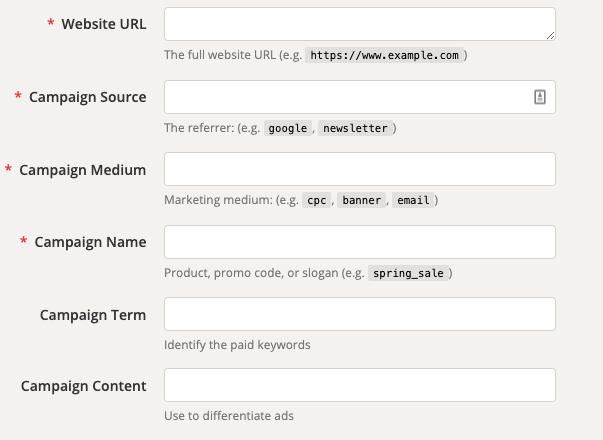Click the Campaign Source label

pyautogui.click(x=88, y=97)
